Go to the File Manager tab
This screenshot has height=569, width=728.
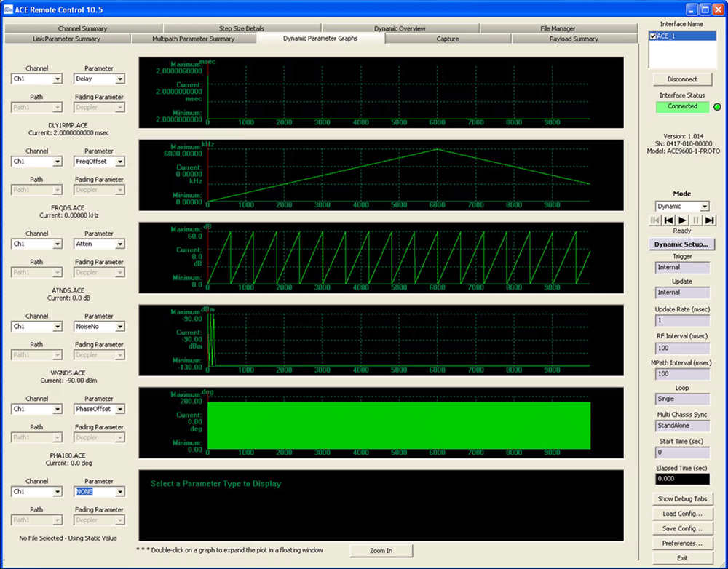(x=558, y=28)
